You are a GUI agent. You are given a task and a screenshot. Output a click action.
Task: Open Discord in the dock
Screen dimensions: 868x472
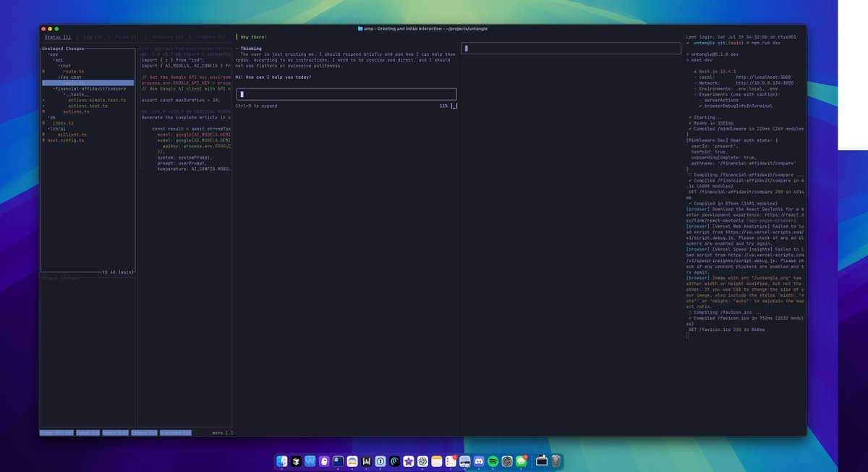[479, 461]
